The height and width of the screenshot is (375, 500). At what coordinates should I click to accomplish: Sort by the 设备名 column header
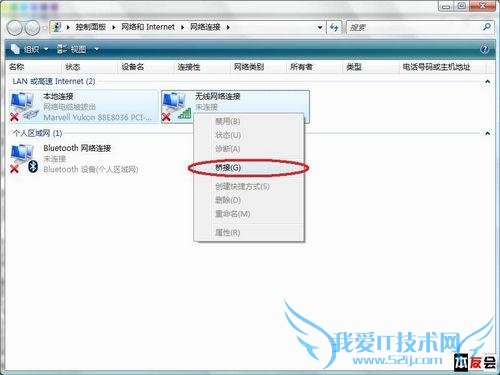click(146, 67)
